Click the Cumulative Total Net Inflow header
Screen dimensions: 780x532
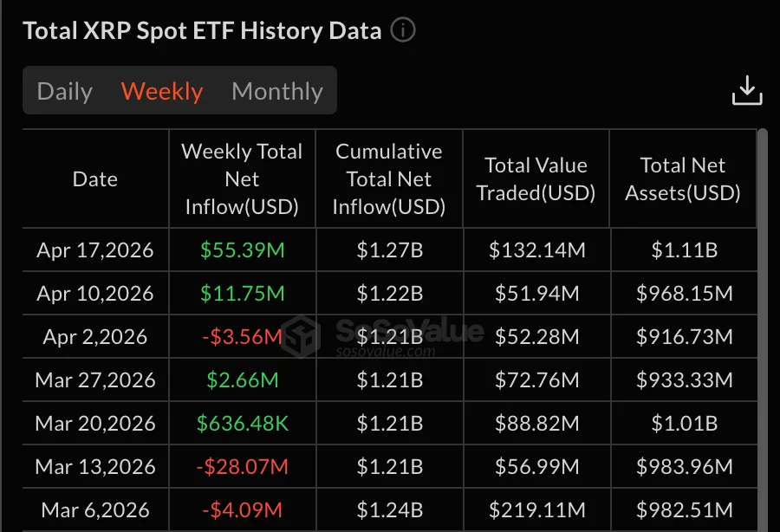389,179
